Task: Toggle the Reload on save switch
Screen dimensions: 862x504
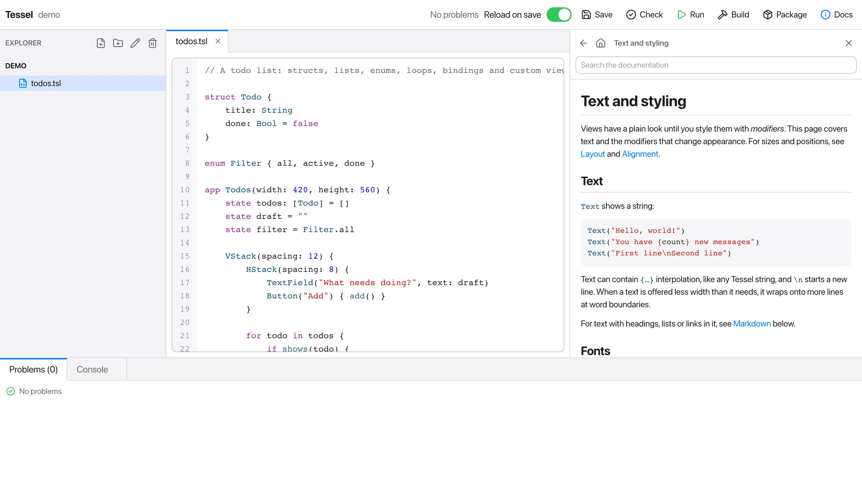Action: point(559,15)
